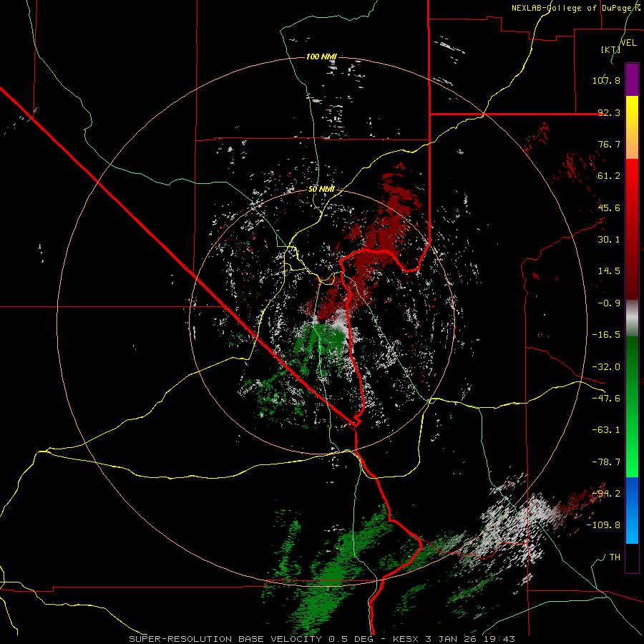644x644 pixels.
Task: Select the 107.8 velocity scale value
Action: pos(606,80)
